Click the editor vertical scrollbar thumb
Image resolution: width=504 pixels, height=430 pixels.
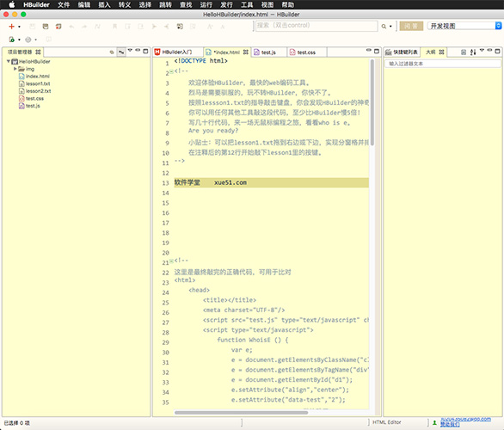pyautogui.click(x=372, y=102)
